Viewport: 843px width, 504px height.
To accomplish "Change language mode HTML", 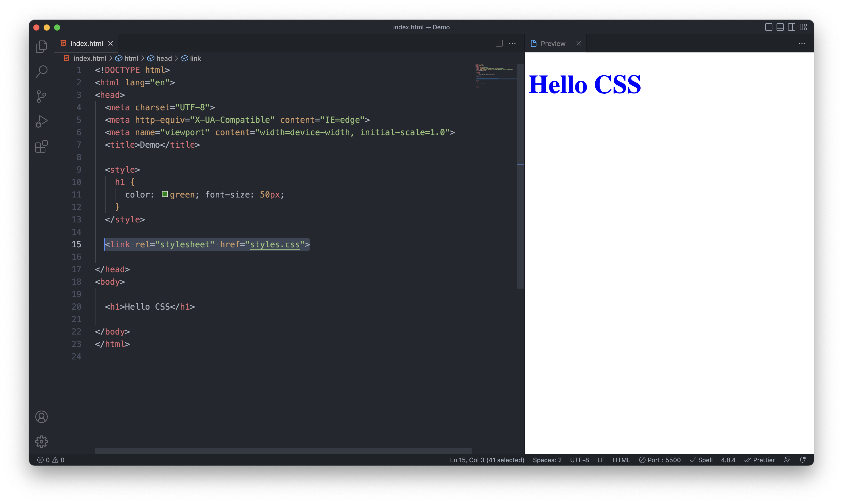I will point(621,460).
